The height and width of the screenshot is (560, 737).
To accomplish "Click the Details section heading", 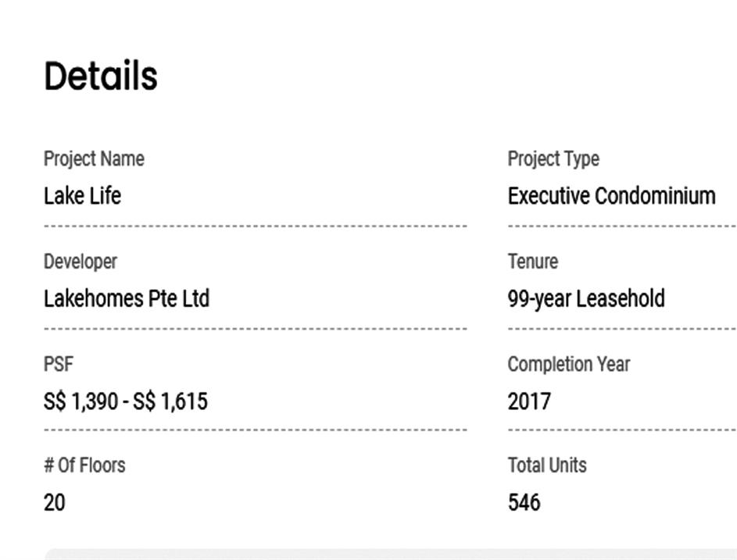I will coord(101,77).
